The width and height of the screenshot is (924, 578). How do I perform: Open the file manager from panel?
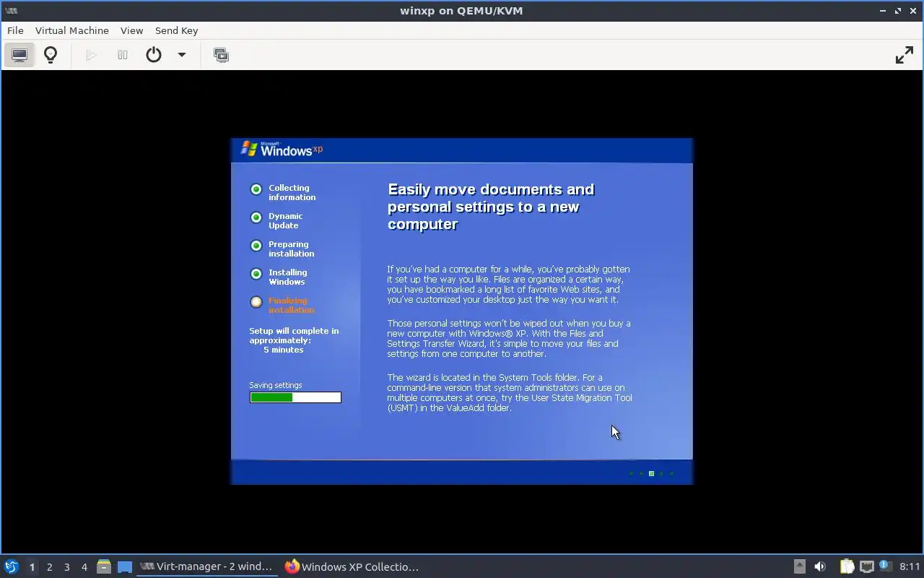click(104, 566)
